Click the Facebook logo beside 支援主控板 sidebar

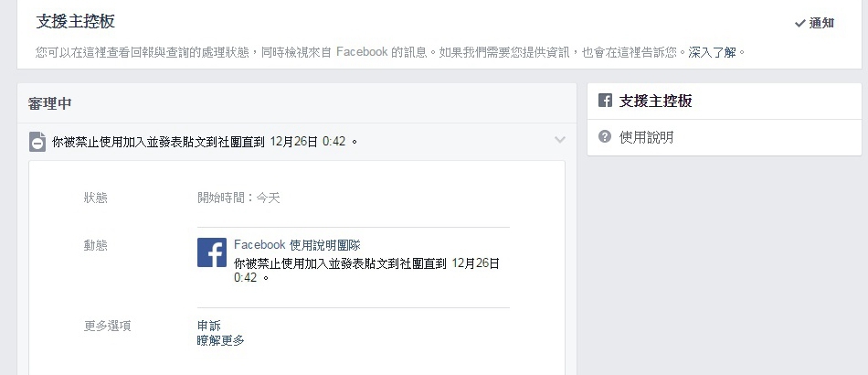click(x=605, y=101)
